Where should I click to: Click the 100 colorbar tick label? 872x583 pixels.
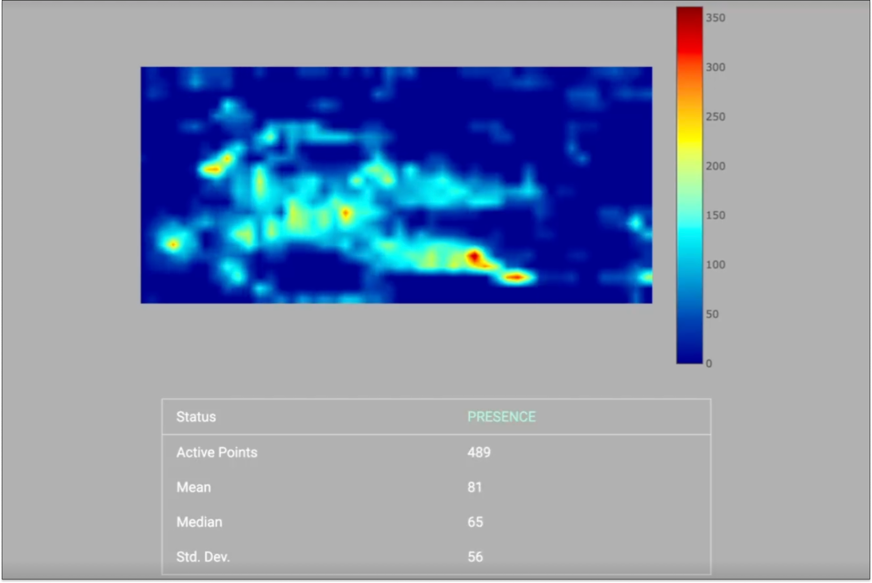[x=716, y=265]
